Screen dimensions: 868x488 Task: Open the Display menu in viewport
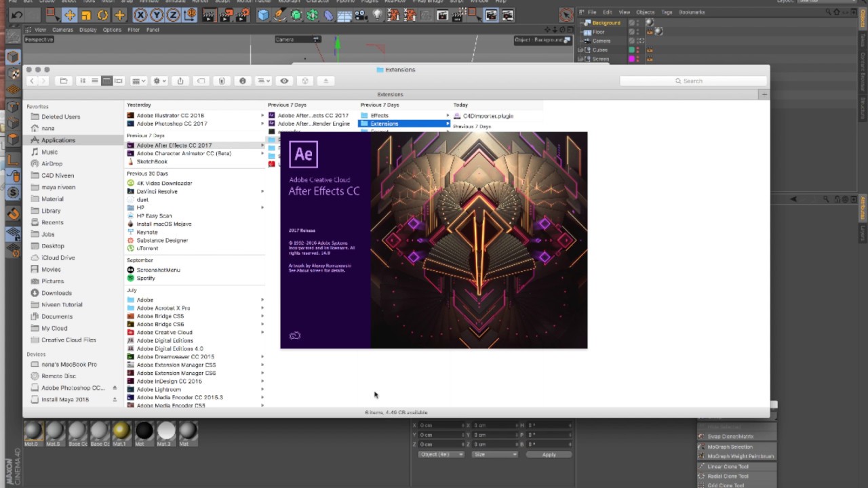tap(88, 30)
